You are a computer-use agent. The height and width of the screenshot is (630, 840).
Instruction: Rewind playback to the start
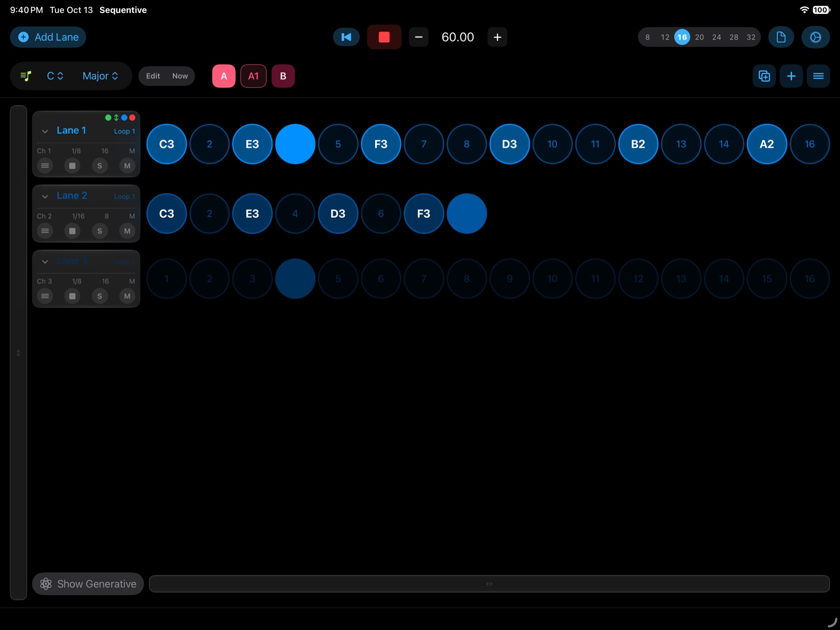click(x=346, y=37)
